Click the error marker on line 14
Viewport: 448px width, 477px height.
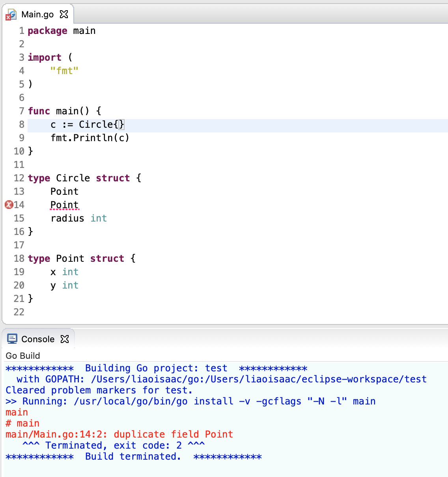click(x=9, y=205)
